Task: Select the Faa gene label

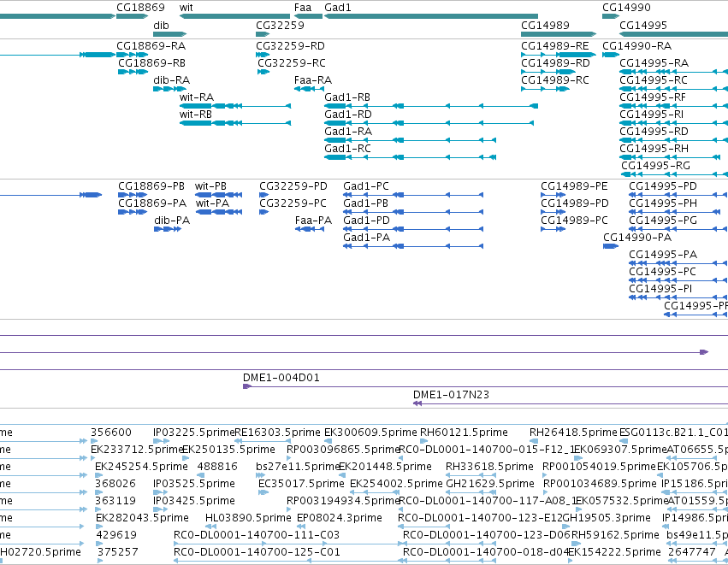Action: pyautogui.click(x=303, y=8)
